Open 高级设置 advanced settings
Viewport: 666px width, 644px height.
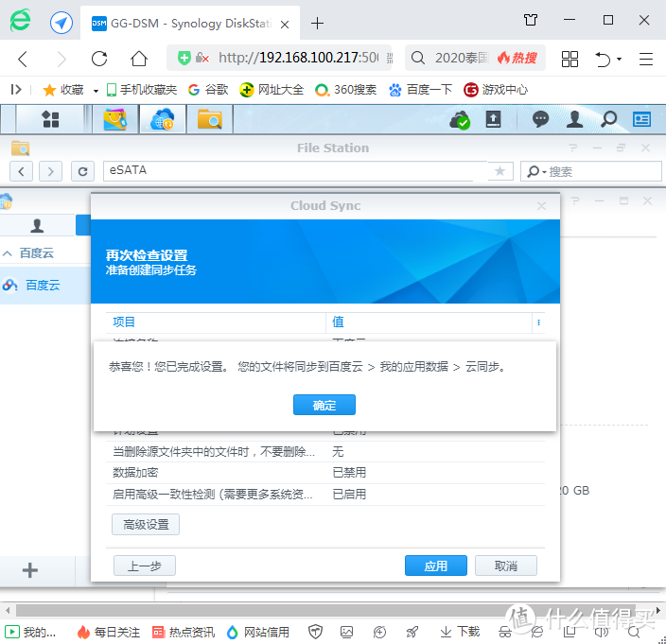pos(146,524)
